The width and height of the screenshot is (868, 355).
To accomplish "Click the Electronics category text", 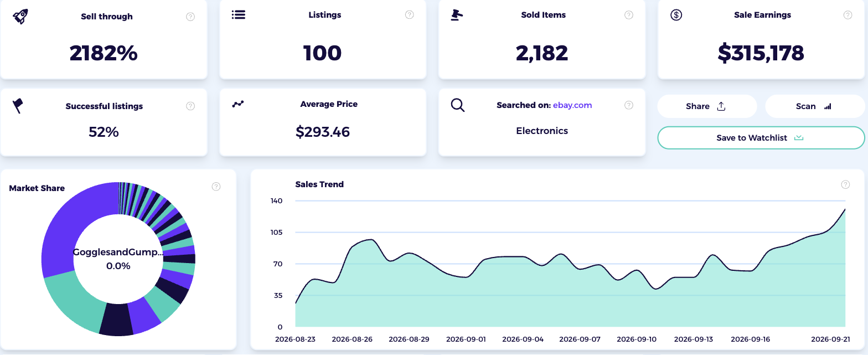I will click(x=542, y=131).
